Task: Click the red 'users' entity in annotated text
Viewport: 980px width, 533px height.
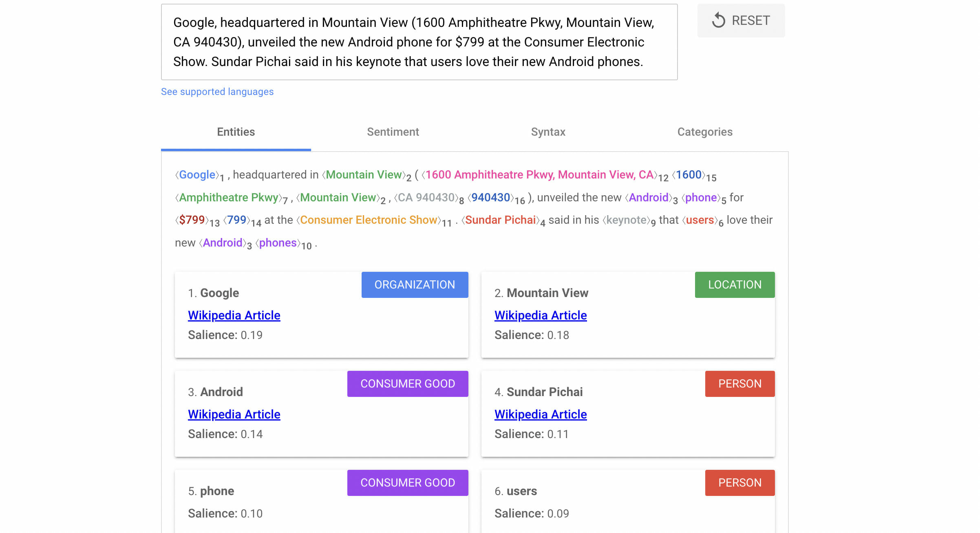Action: point(700,220)
